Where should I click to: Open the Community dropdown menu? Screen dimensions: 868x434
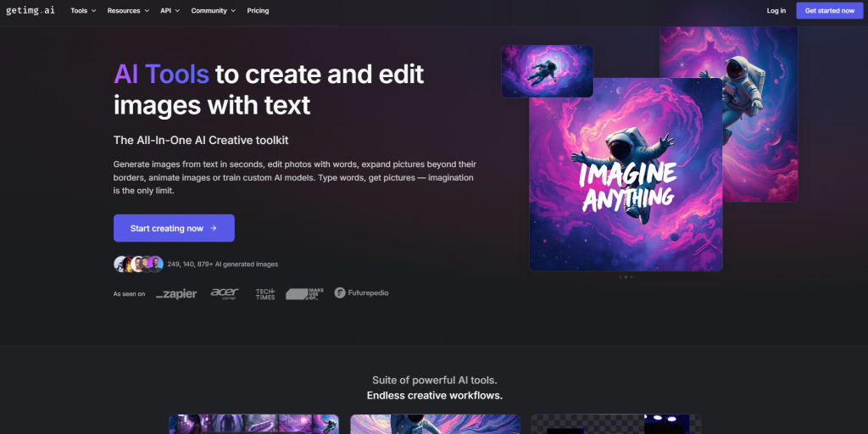(213, 11)
